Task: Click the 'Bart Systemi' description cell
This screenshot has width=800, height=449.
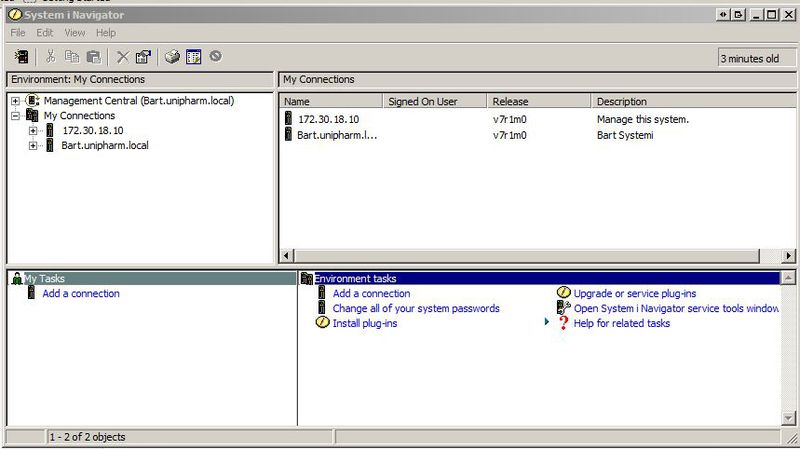Action: click(x=625, y=135)
